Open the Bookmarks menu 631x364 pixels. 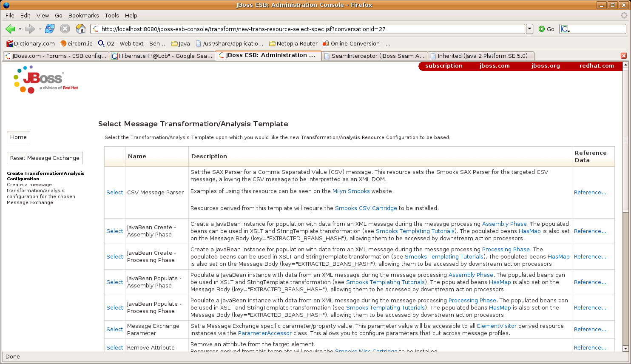click(x=84, y=15)
